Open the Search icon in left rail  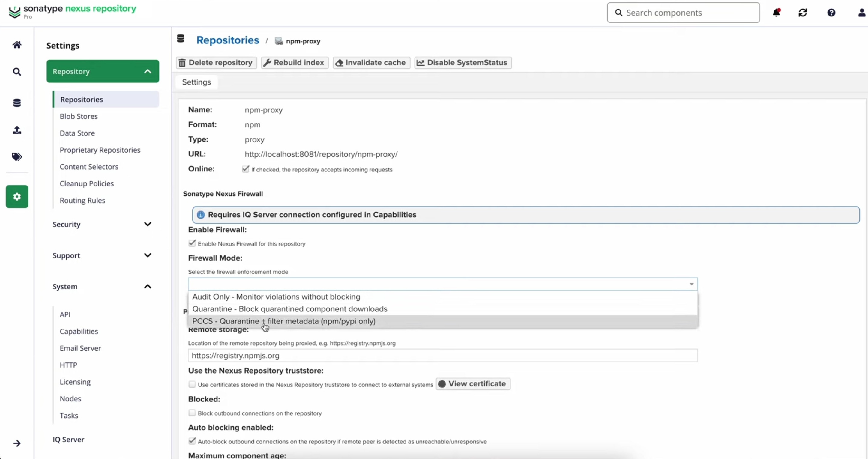[x=17, y=72]
